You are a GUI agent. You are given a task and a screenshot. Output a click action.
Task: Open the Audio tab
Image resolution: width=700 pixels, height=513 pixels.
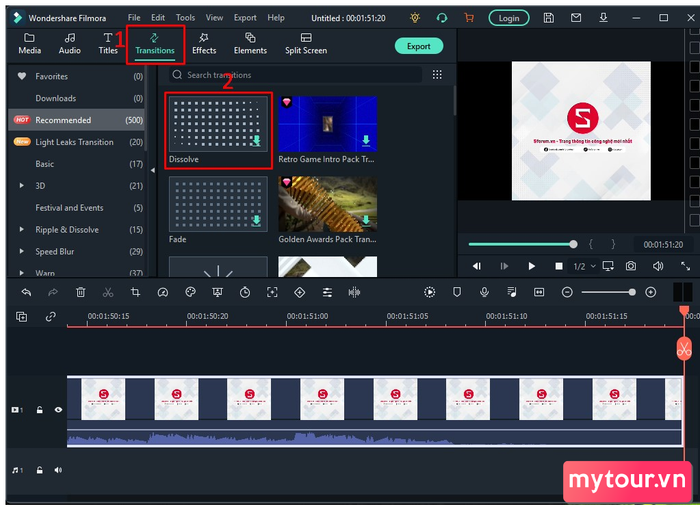(x=70, y=44)
